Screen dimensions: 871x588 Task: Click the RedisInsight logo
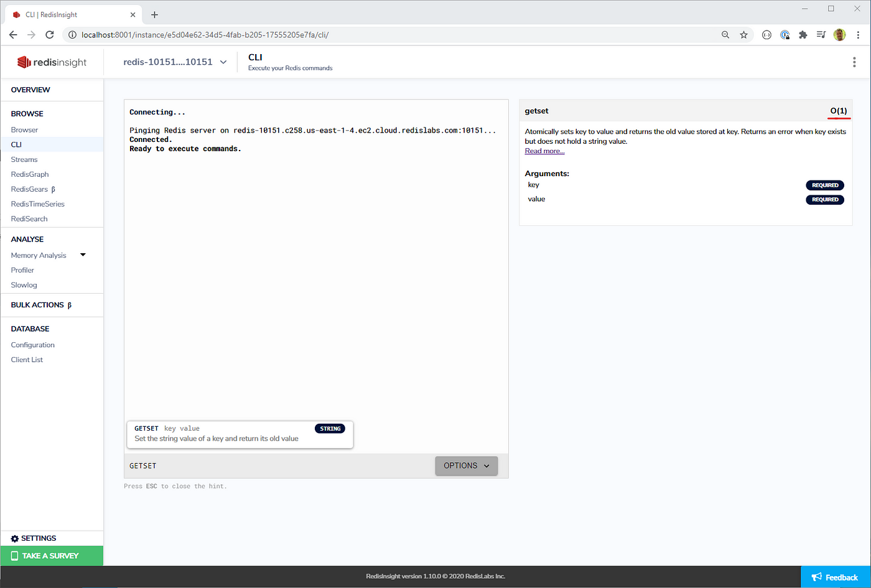click(52, 62)
